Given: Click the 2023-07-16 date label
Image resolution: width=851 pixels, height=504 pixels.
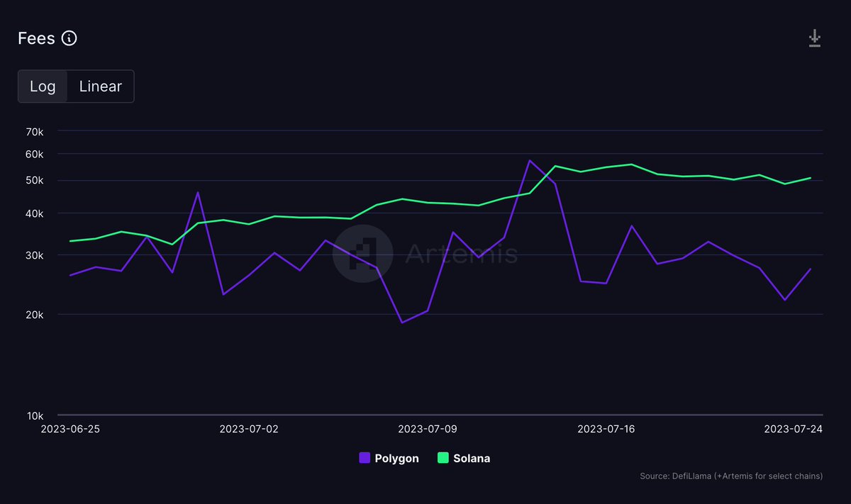Looking at the screenshot, I should (x=607, y=429).
